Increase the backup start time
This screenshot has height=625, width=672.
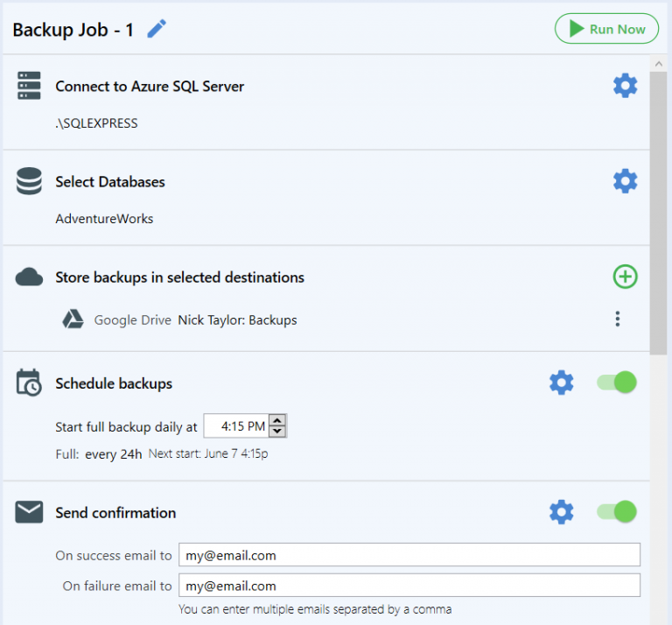point(277,420)
